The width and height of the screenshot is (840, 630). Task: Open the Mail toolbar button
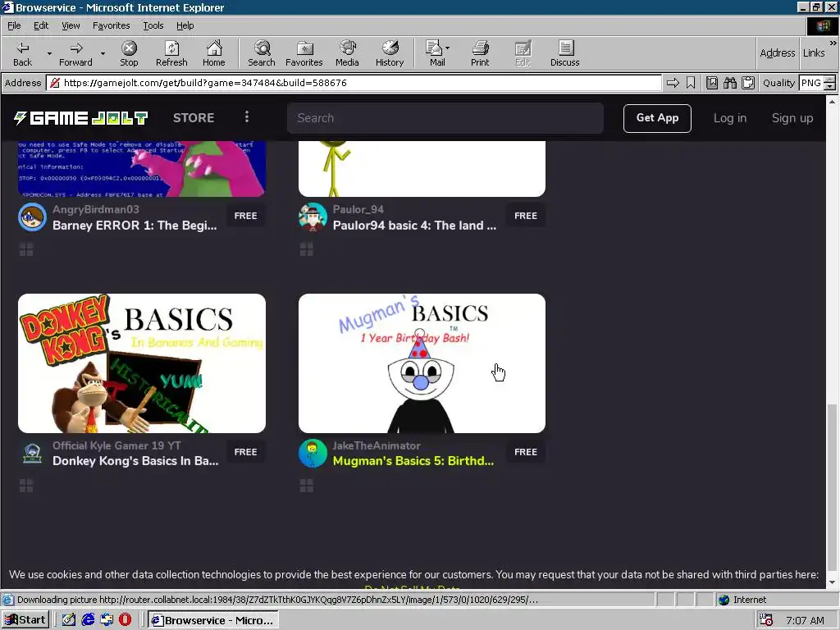[x=435, y=53]
